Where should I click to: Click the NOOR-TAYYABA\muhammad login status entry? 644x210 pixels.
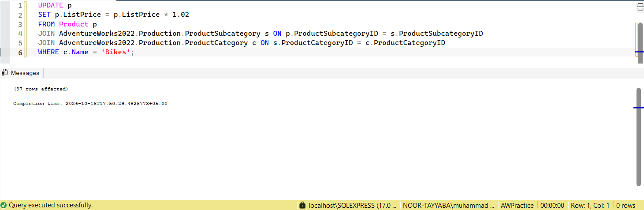pos(449,205)
